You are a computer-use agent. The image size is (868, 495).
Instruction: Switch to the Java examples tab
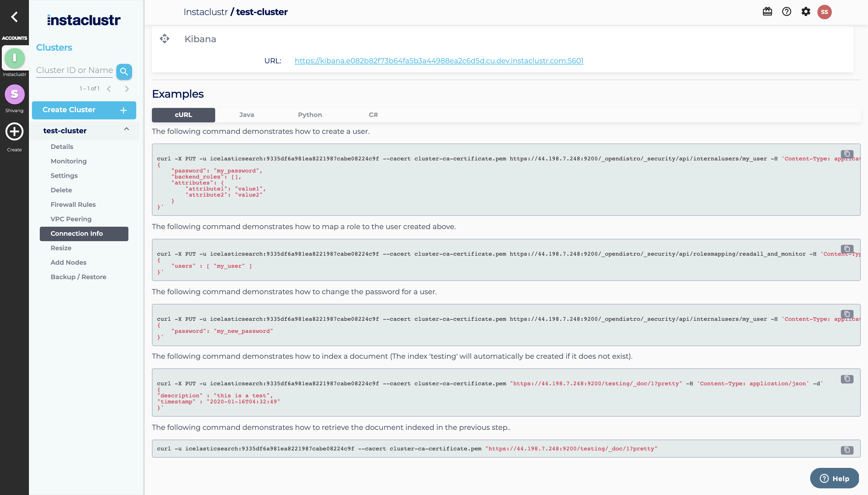247,115
